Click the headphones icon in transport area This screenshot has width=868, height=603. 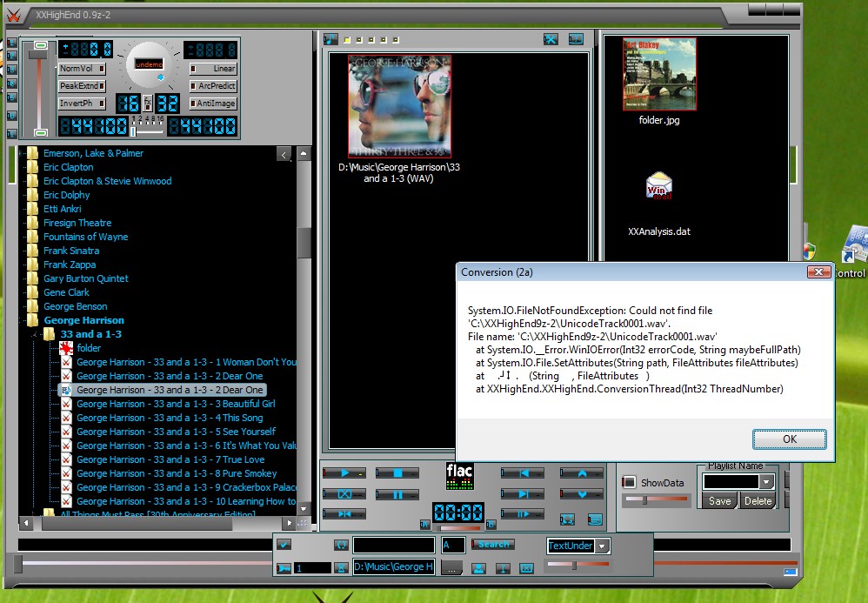click(567, 519)
